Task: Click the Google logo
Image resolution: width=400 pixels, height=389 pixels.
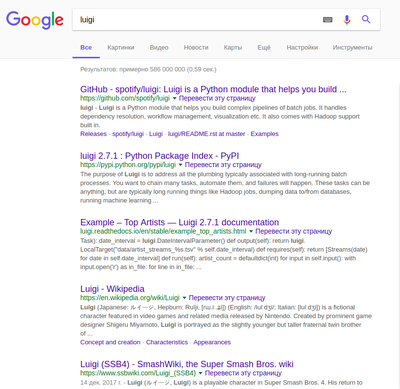Action: pyautogui.click(x=35, y=20)
